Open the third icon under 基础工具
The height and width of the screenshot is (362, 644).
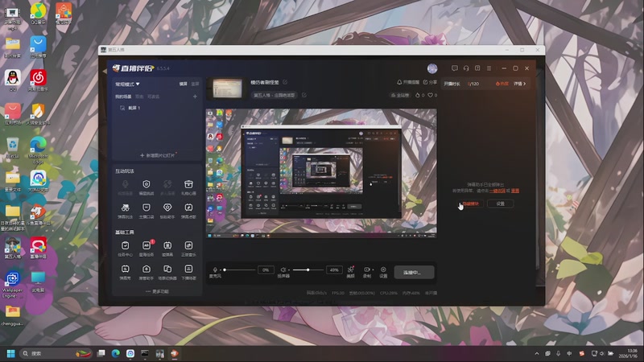click(x=167, y=245)
